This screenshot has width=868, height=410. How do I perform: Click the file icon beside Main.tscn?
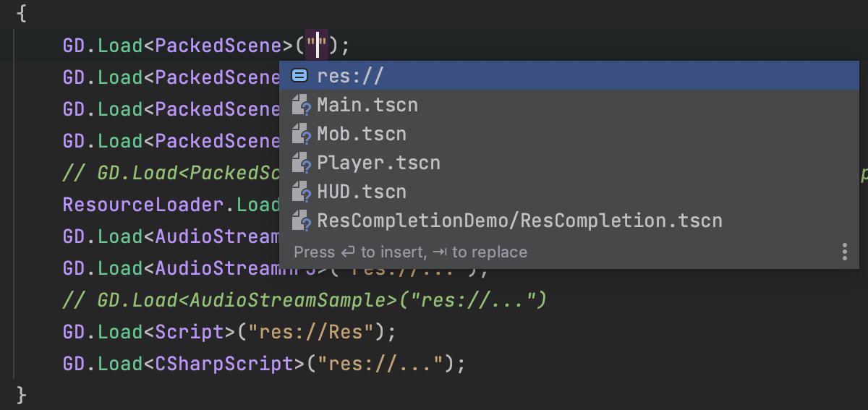[x=301, y=105]
